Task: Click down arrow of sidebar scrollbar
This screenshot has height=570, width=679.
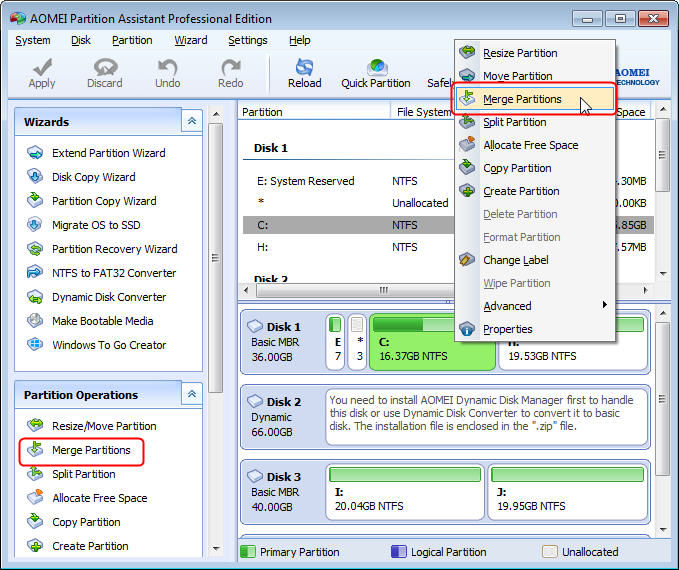Action: coord(216,549)
